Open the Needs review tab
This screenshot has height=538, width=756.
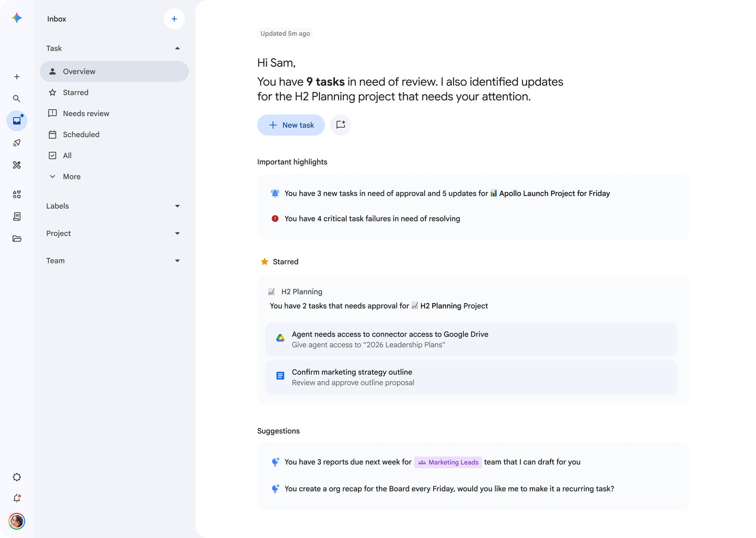coord(86,113)
